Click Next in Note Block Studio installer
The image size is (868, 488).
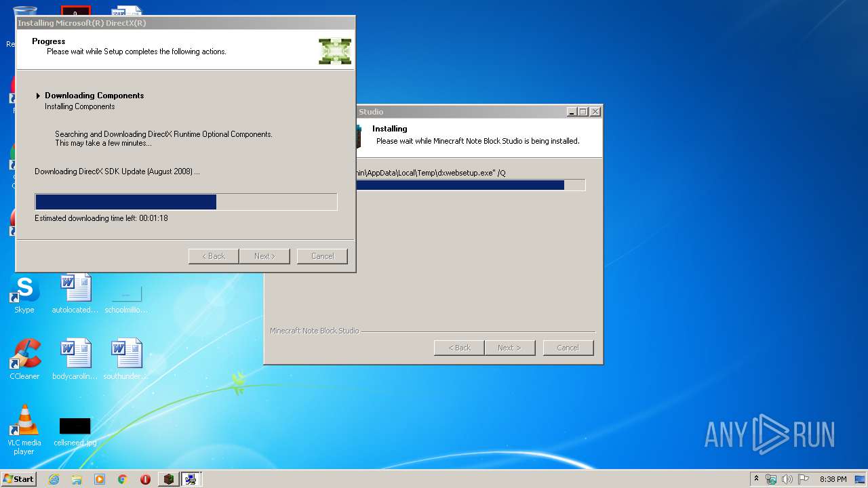pos(510,348)
